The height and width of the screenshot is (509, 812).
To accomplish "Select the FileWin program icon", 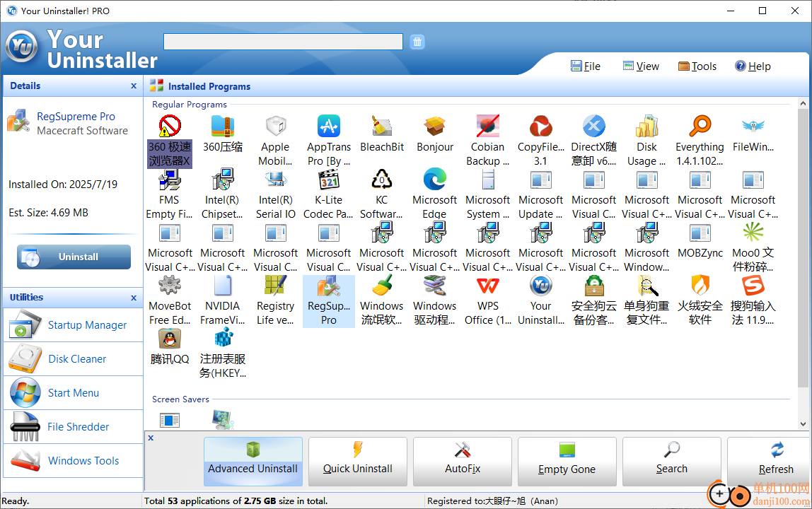I will pos(753,127).
